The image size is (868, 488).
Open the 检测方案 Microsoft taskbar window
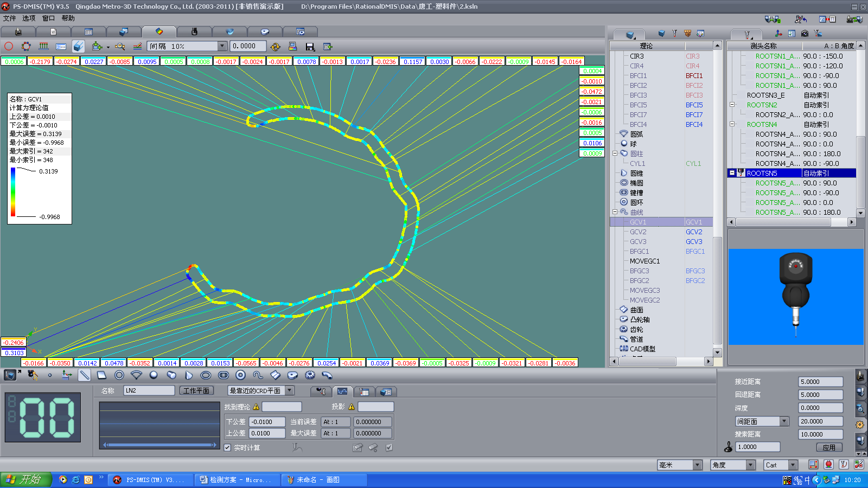tap(237, 480)
